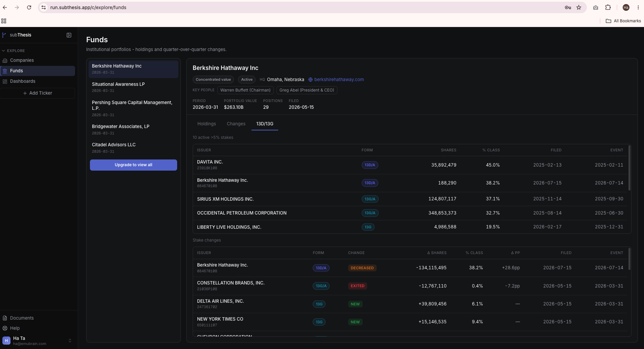Open the password key icon in address bar

pyautogui.click(x=568, y=7)
